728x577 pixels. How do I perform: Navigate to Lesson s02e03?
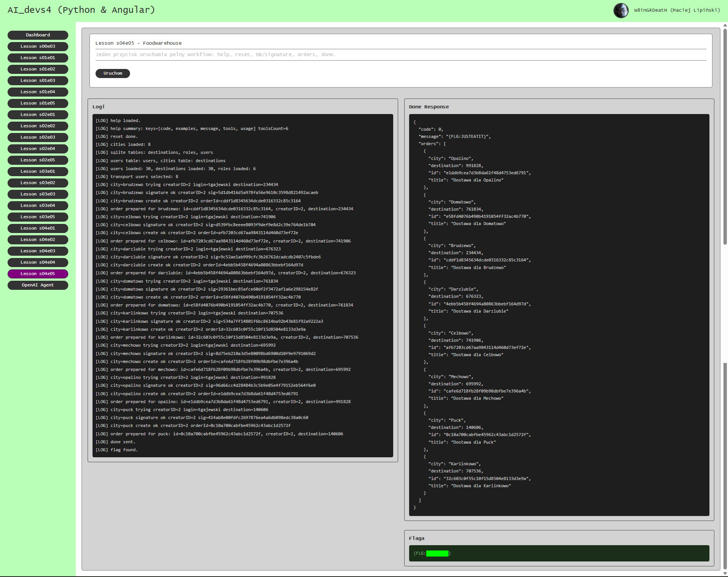(x=38, y=137)
